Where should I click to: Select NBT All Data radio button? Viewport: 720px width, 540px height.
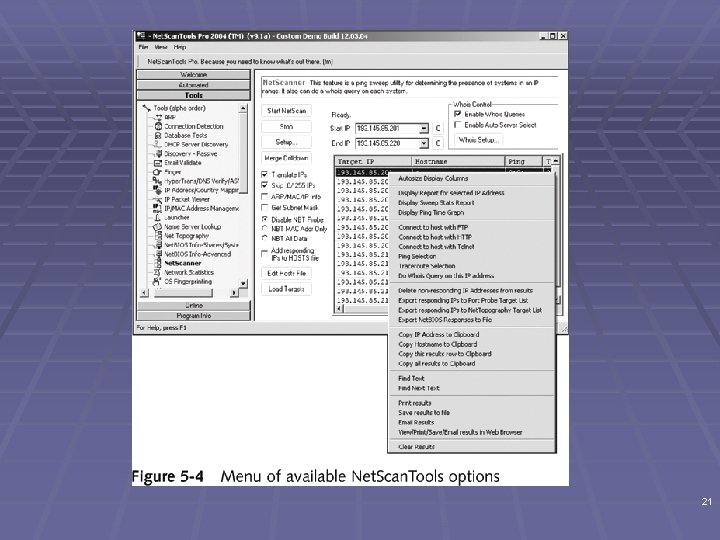point(264,238)
